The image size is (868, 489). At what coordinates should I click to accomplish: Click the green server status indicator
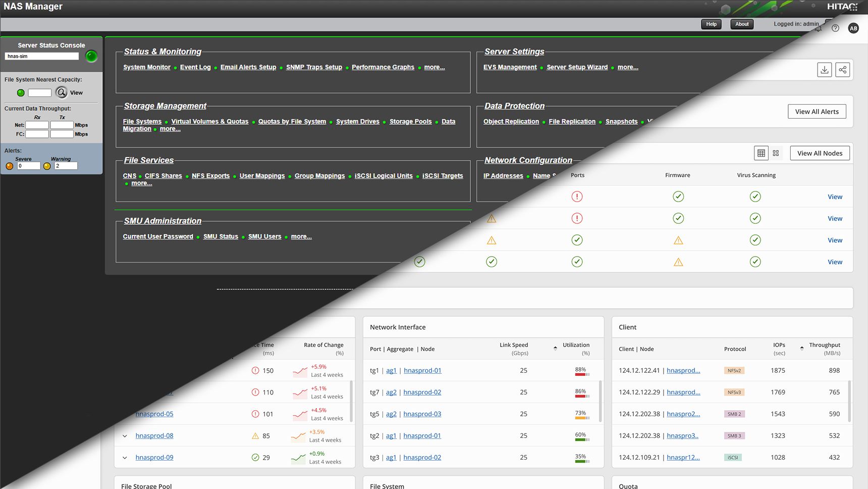click(91, 56)
